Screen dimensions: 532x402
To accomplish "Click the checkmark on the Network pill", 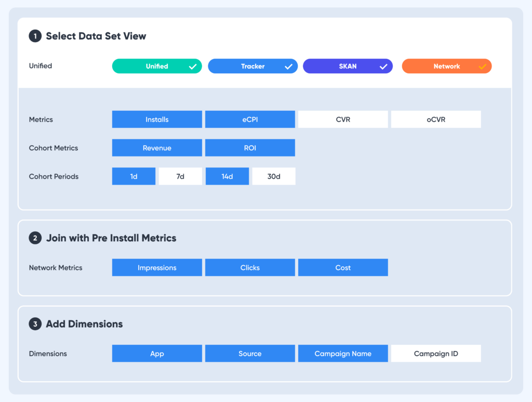I will [483, 67].
